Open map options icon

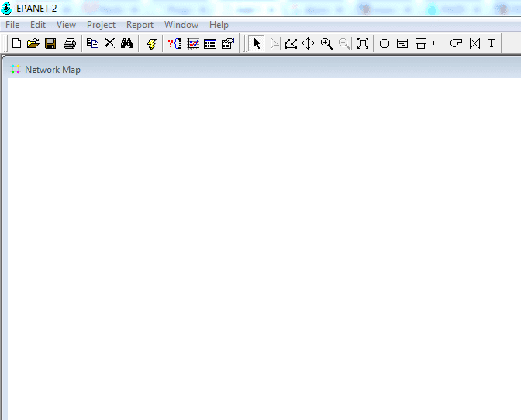pyautogui.click(x=228, y=43)
